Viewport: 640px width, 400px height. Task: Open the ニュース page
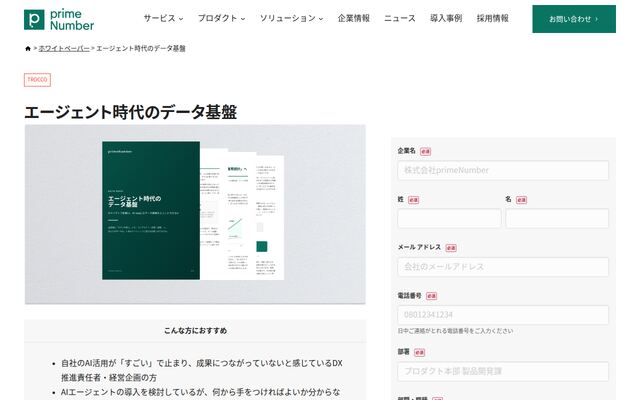click(400, 18)
